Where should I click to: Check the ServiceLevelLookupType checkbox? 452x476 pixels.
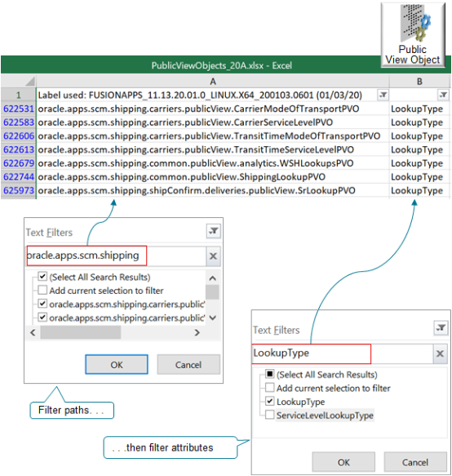coord(270,415)
